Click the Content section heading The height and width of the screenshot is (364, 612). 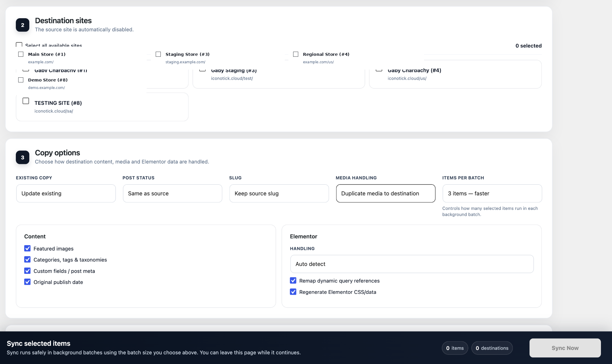(x=35, y=236)
